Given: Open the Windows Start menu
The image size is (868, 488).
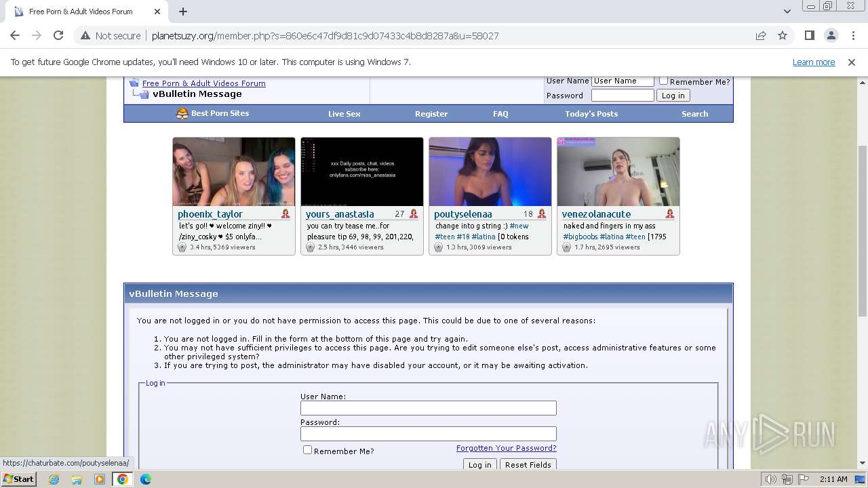Looking at the screenshot, I should [19, 479].
